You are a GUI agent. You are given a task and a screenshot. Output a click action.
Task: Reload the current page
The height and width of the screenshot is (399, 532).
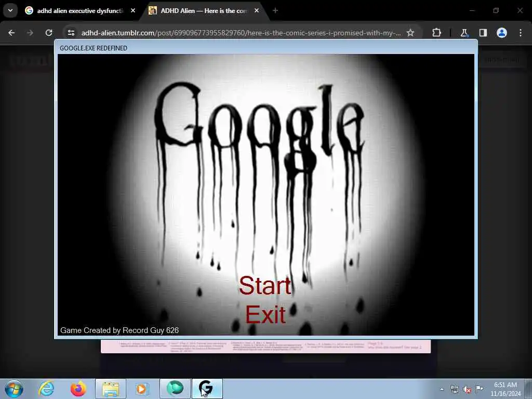click(x=49, y=33)
